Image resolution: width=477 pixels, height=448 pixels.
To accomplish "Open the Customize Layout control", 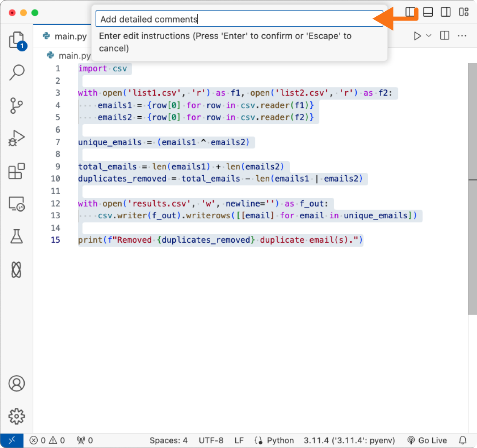I will [x=464, y=12].
